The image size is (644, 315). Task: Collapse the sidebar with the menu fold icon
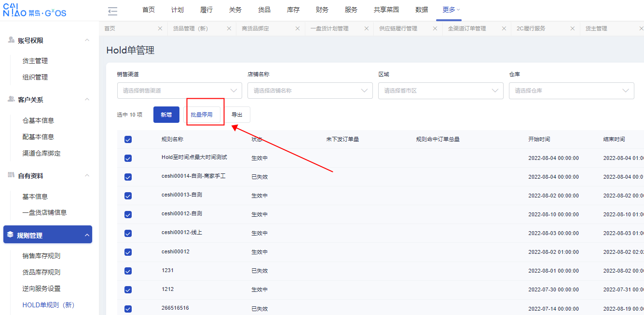(112, 11)
